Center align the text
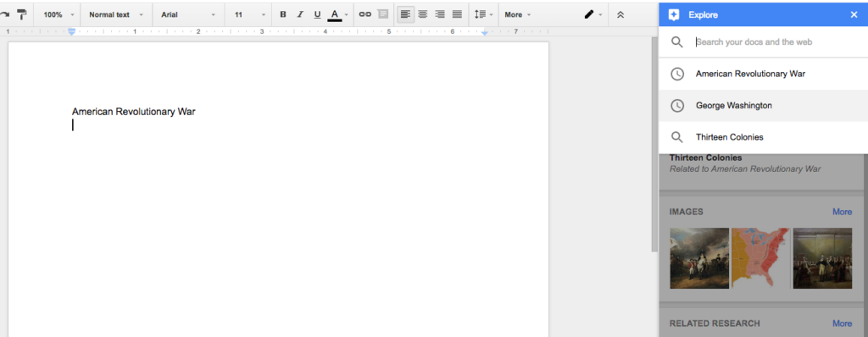The width and height of the screenshot is (868, 337). pos(423,14)
